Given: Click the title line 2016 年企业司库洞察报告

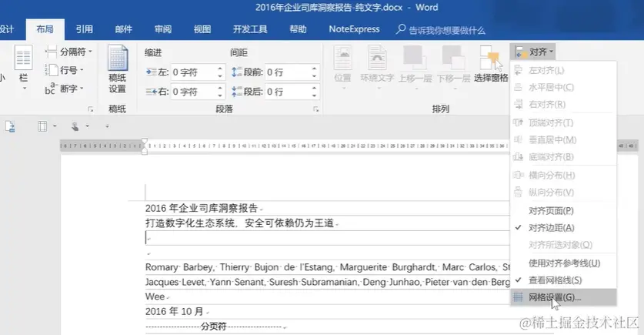Looking at the screenshot, I should (x=202, y=208).
